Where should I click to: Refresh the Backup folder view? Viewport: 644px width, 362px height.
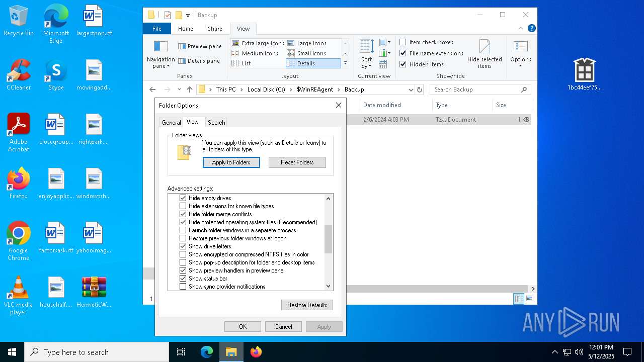click(420, 89)
